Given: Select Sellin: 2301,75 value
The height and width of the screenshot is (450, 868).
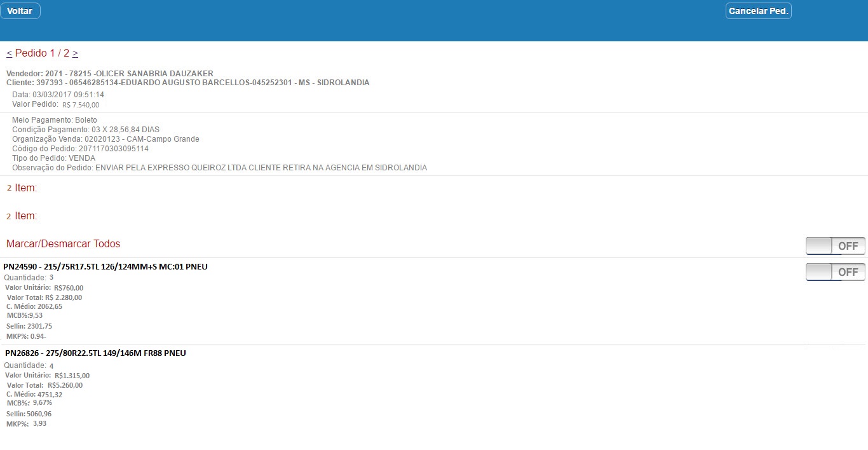Looking at the screenshot, I should coord(29,326).
